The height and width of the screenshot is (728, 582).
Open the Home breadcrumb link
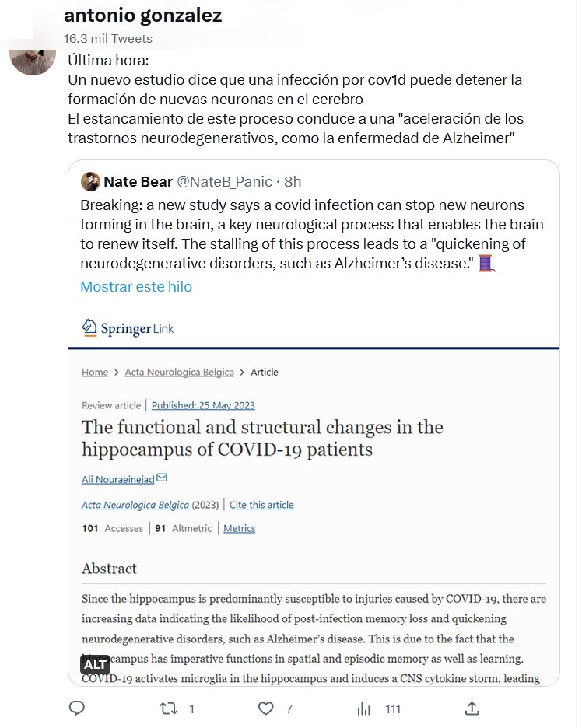click(x=95, y=372)
